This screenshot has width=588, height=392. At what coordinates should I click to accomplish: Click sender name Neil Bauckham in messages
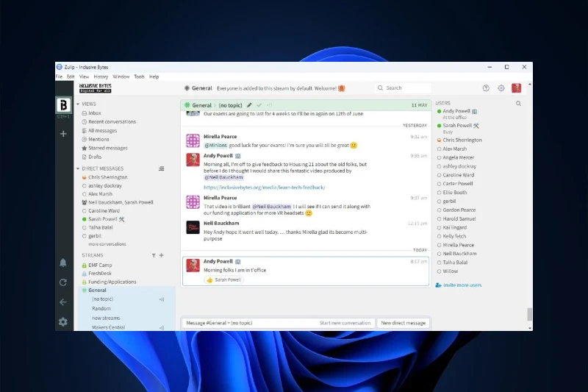(x=221, y=223)
